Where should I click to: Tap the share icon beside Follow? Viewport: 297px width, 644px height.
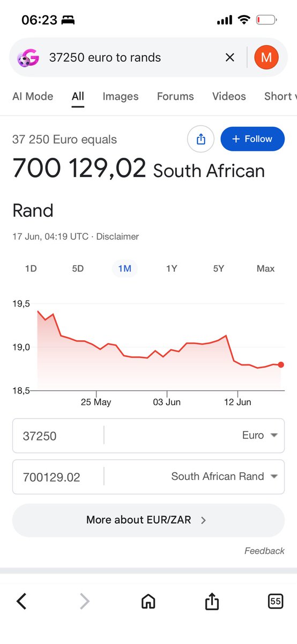coord(201,140)
